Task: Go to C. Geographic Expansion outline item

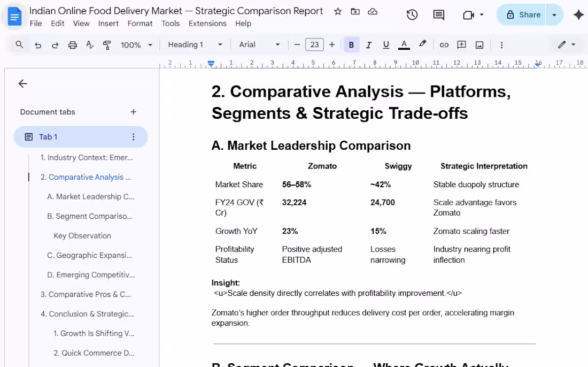Action: point(89,255)
